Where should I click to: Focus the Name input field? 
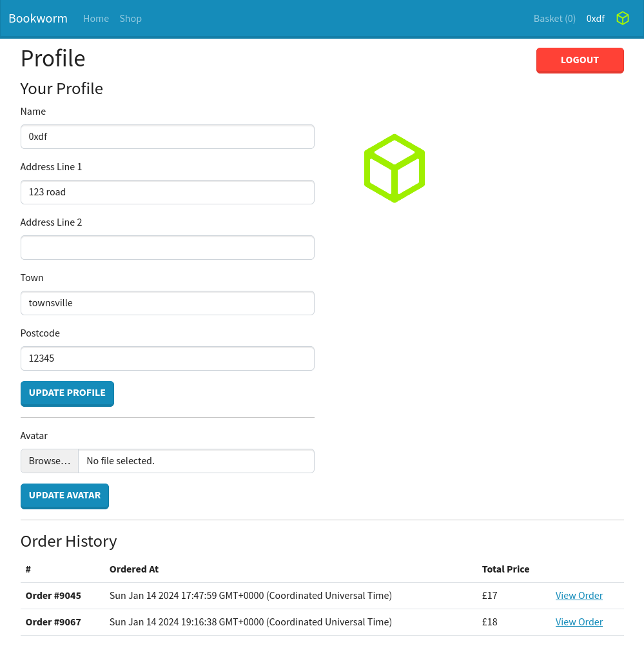168,137
